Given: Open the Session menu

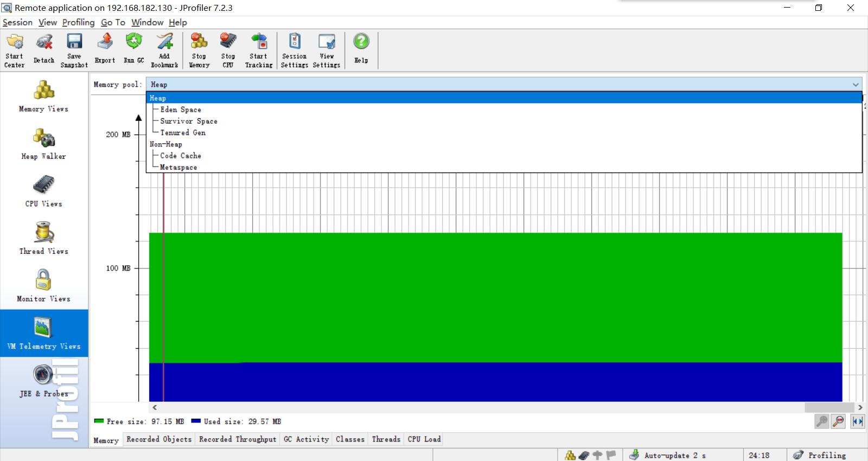Looking at the screenshot, I should point(17,22).
